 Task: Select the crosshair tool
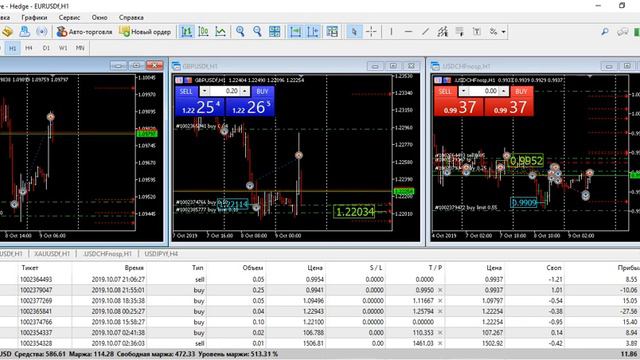coord(371,32)
